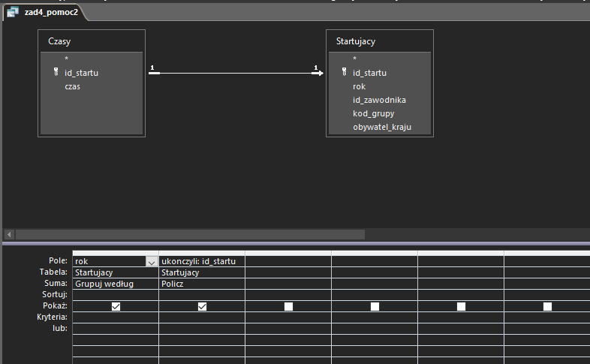Open the Policz total cell
This screenshot has height=364, width=590.
point(202,284)
